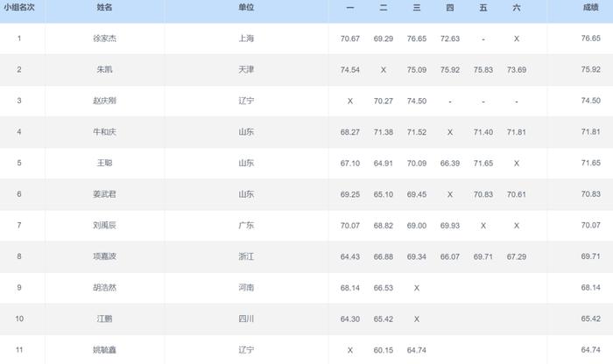Viewport: 613px width, 364px height.
Task: Click the value 66.53
Action: (384, 288)
